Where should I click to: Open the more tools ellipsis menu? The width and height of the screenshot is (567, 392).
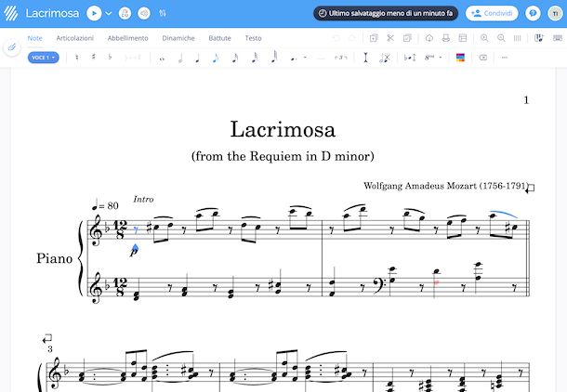tap(505, 58)
